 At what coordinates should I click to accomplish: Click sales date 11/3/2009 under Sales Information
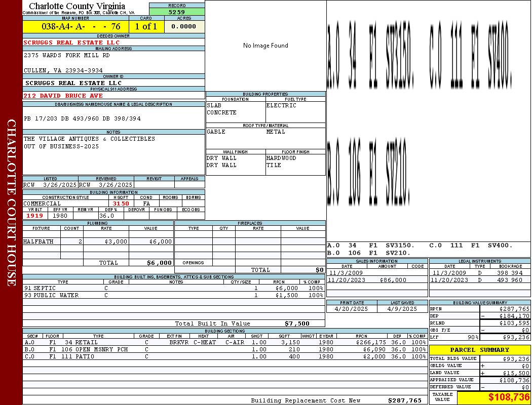click(x=346, y=273)
